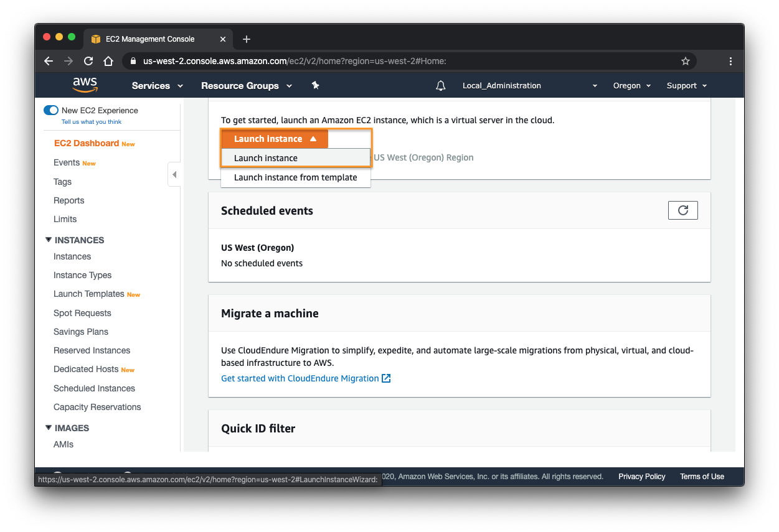The width and height of the screenshot is (779, 532).
Task: Click the No scheduled events text
Action: click(x=262, y=263)
